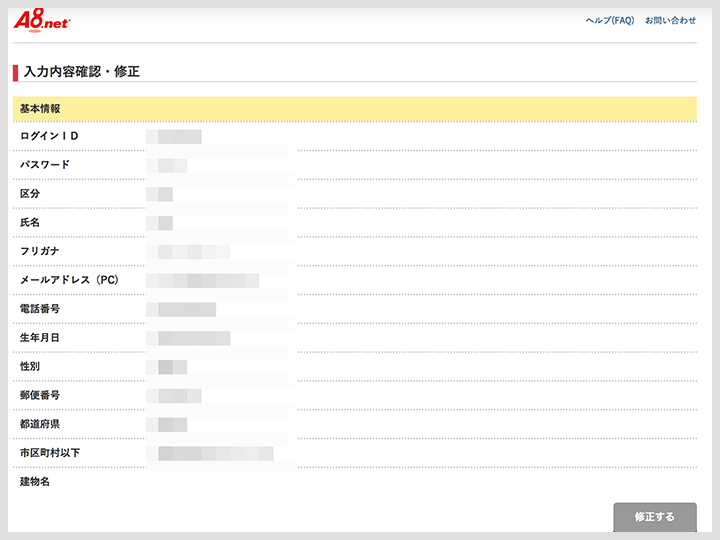Select the 建物名 row label
The image size is (720, 540).
[x=35, y=482]
